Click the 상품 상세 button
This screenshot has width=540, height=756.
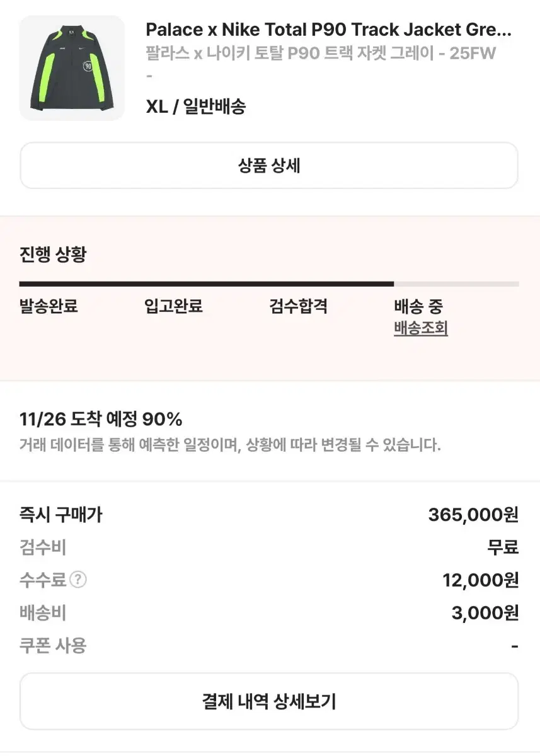pyautogui.click(x=269, y=166)
